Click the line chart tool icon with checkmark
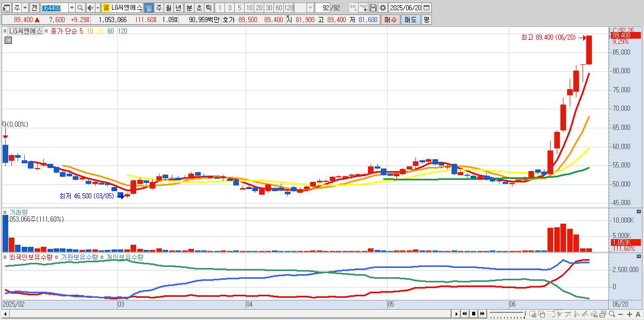 coord(363,8)
